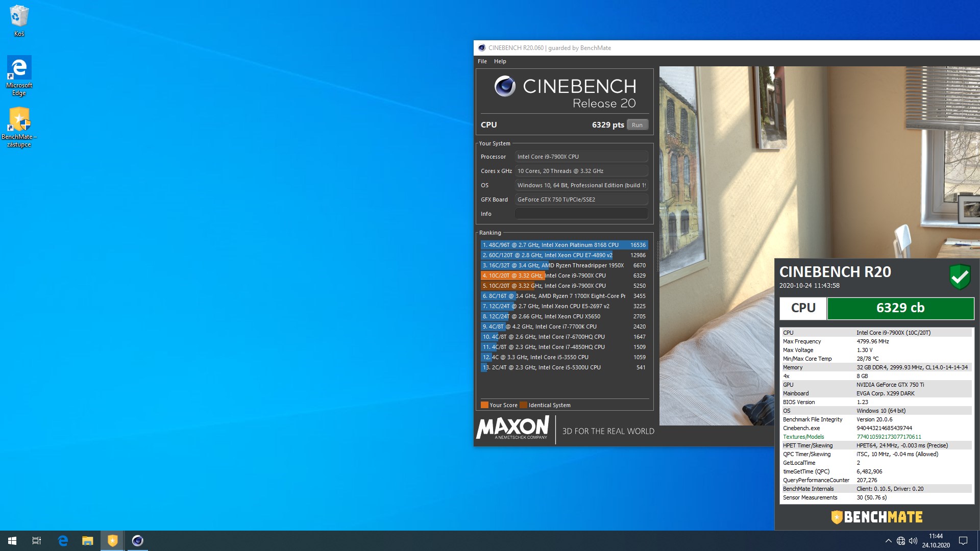
Task: Click Mainboard EVGA X299 DARK value
Action: tap(885, 393)
